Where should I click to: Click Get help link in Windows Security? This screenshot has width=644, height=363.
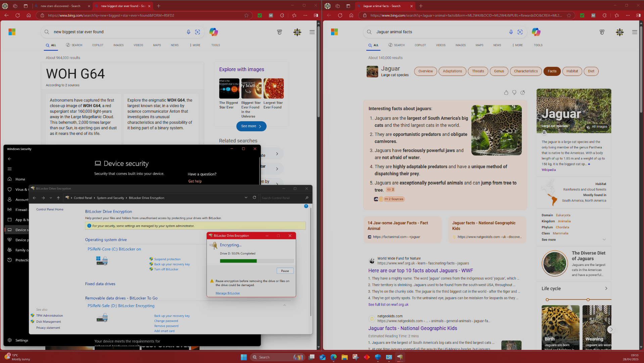195,181
